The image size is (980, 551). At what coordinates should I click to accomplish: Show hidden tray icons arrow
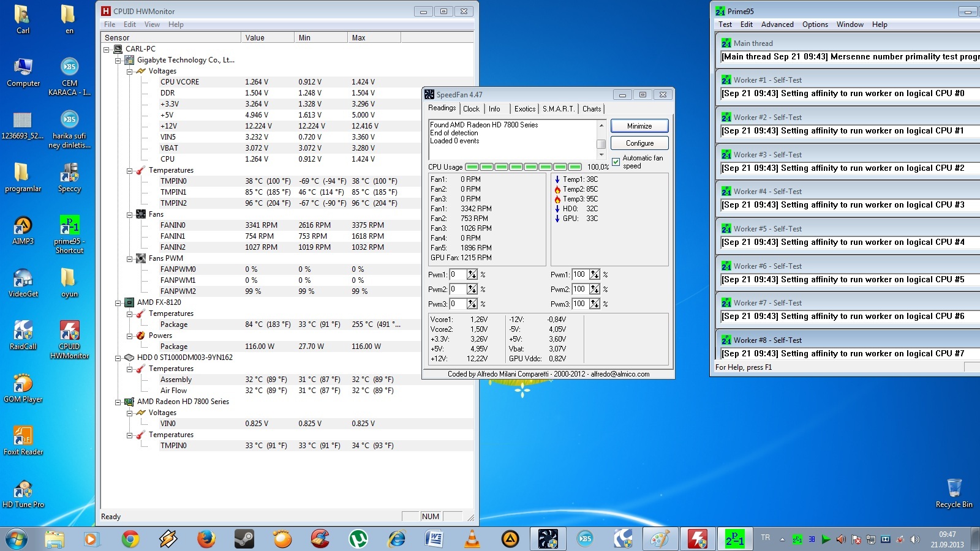coord(782,539)
